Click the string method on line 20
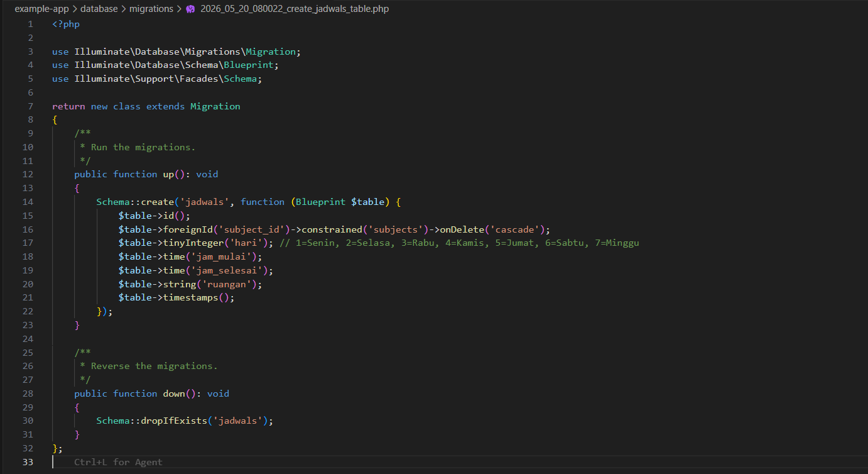 [179, 284]
